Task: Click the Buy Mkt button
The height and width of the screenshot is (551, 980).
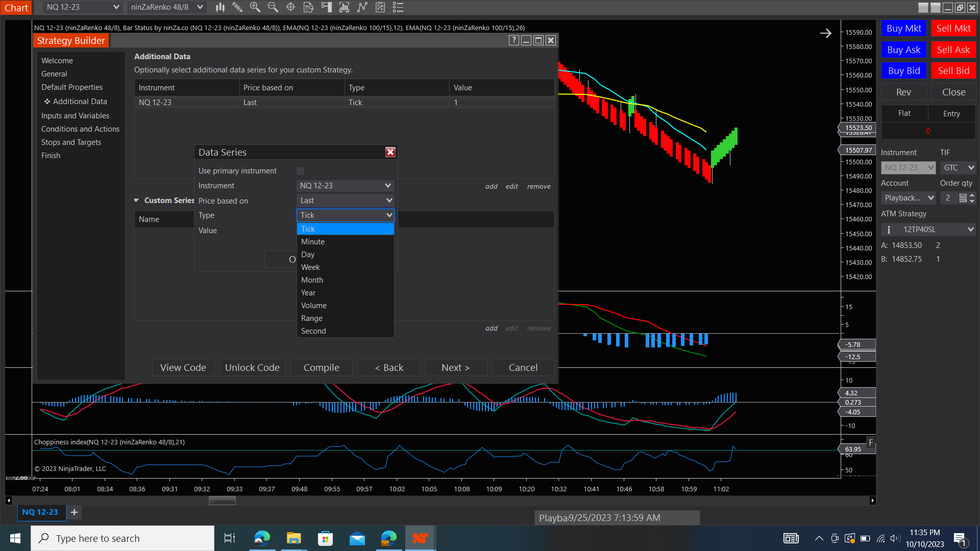Action: tap(903, 29)
